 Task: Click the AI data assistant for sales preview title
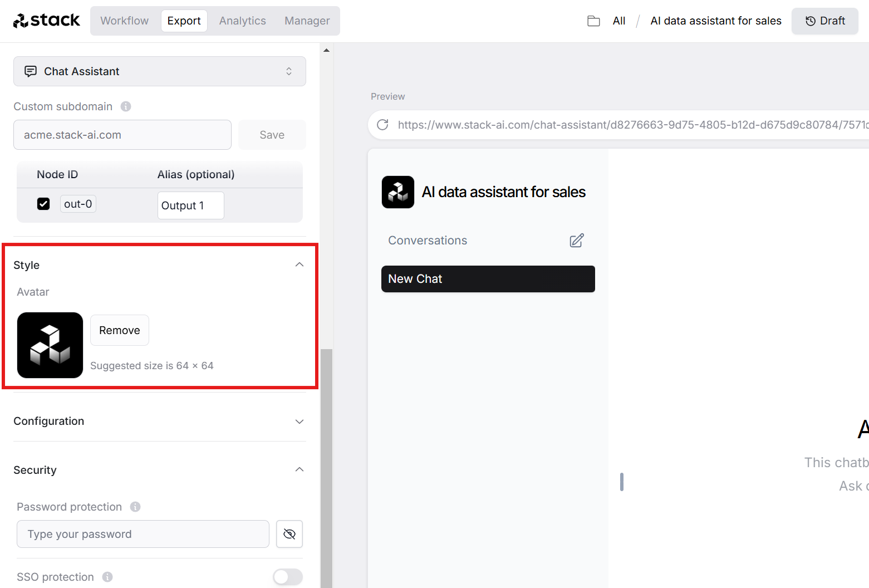504,192
